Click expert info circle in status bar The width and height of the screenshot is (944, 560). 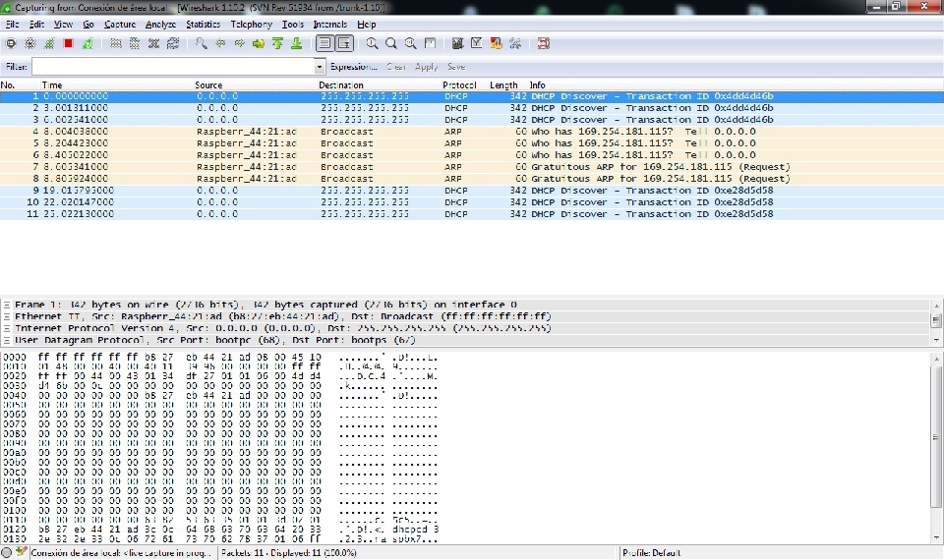pyautogui.click(x=7, y=552)
